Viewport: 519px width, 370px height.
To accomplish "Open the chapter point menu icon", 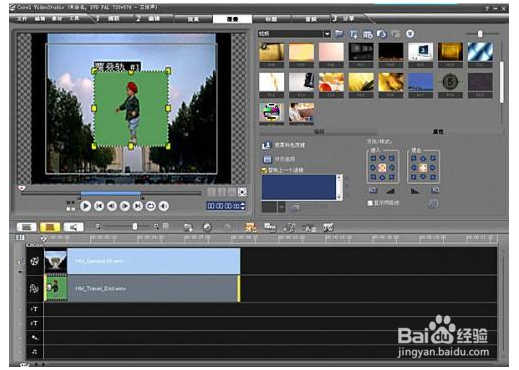I will tap(309, 228).
